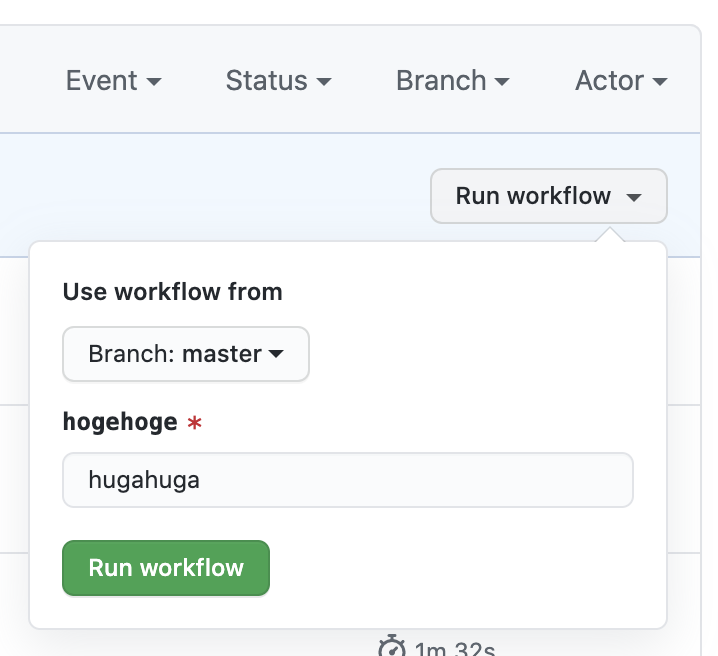Open the Actor filter dropdown

(621, 81)
